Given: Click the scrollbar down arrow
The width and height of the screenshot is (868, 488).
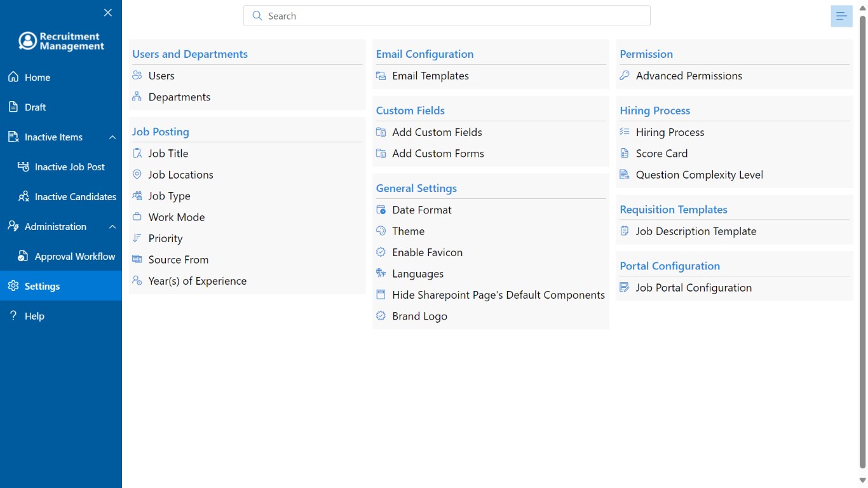Looking at the screenshot, I should coord(862,480).
